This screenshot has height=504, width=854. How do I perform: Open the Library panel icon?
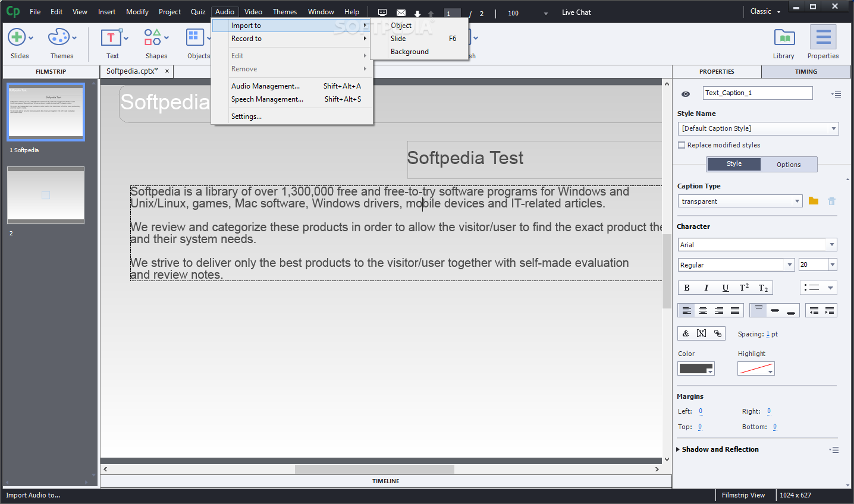pos(784,37)
